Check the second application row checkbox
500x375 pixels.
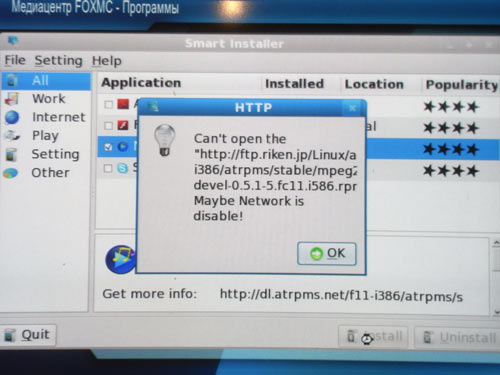108,126
